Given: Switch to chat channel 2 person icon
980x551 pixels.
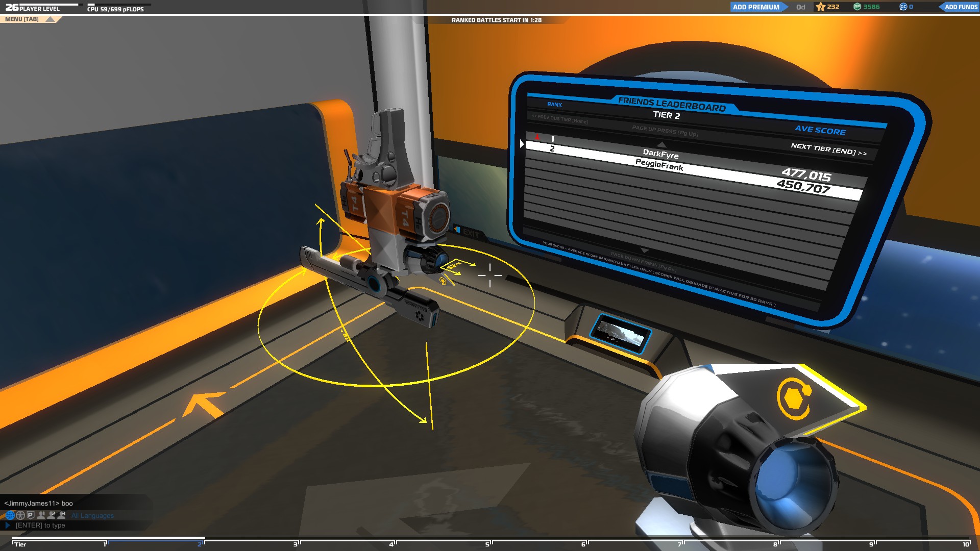Looking at the screenshot, I should pyautogui.click(x=51, y=515).
